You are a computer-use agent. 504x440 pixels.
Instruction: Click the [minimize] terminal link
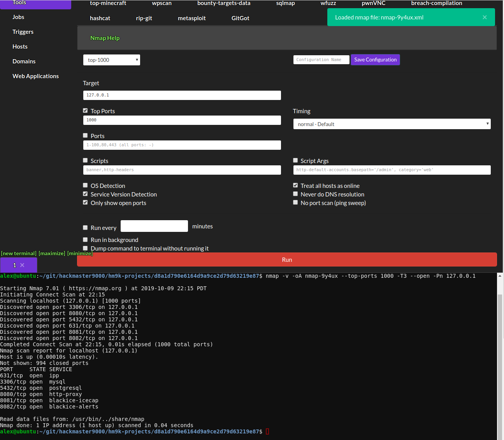coord(80,253)
